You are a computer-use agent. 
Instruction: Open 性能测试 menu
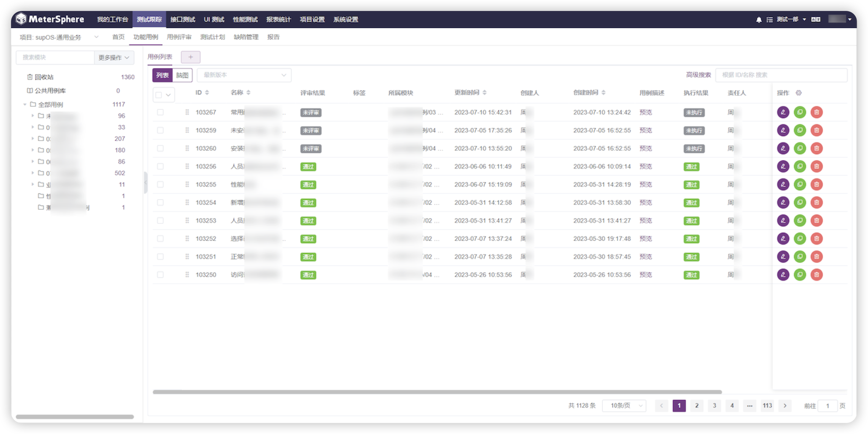245,20
